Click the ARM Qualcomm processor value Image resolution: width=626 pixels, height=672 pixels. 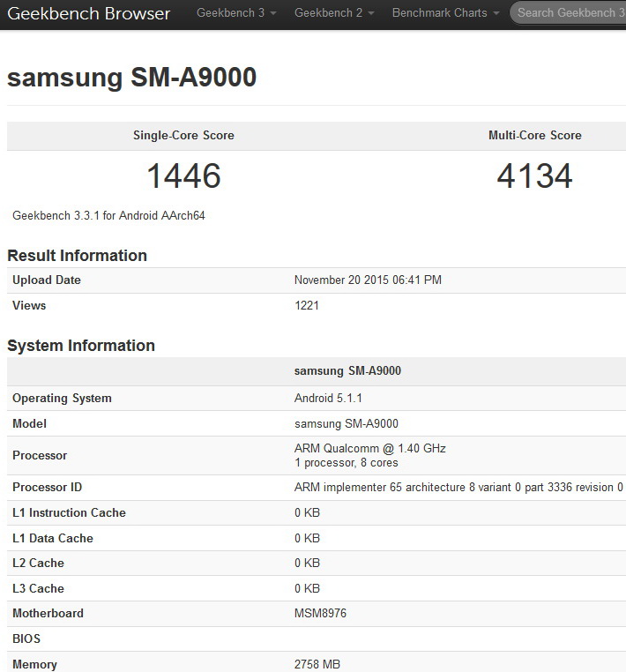point(369,449)
